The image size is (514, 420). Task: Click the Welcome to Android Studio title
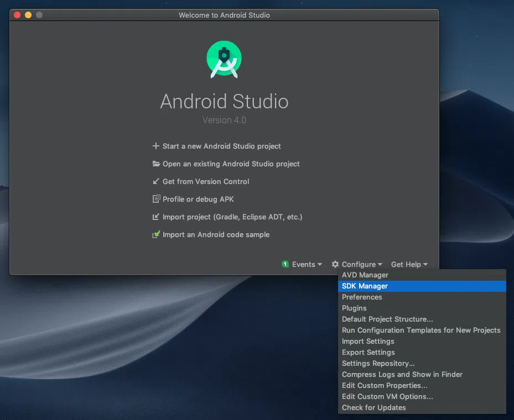(x=224, y=15)
